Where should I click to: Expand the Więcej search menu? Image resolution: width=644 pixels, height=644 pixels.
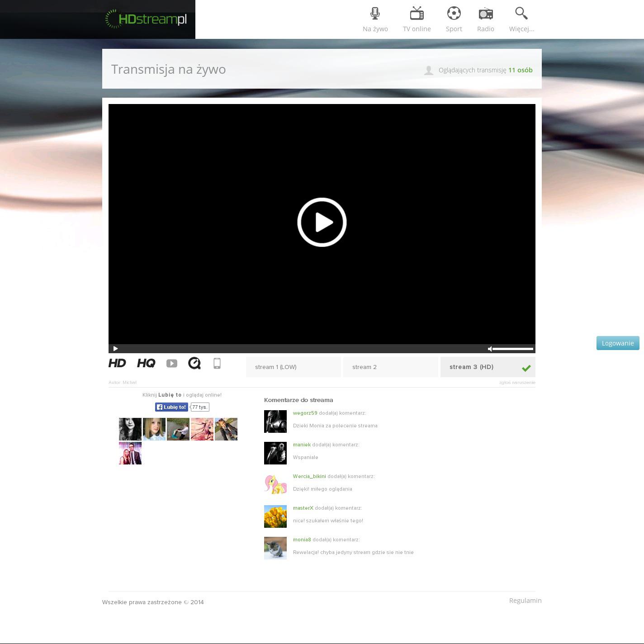(x=521, y=19)
